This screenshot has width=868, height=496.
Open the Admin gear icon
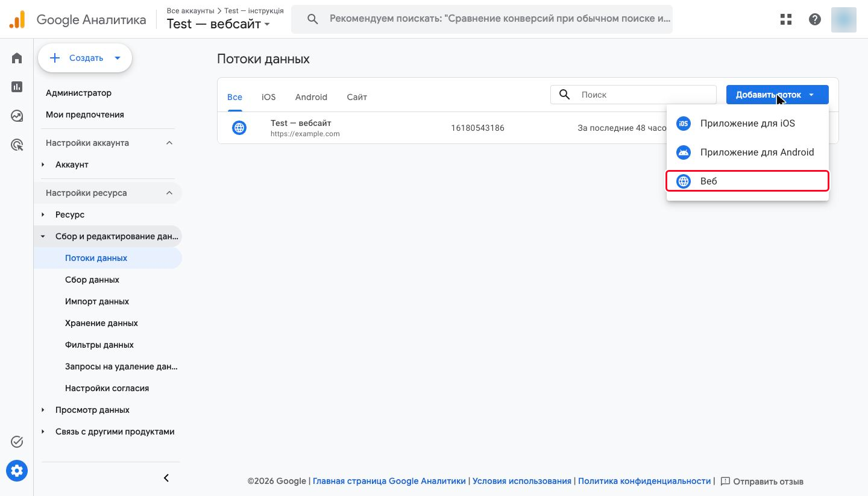coord(17,471)
